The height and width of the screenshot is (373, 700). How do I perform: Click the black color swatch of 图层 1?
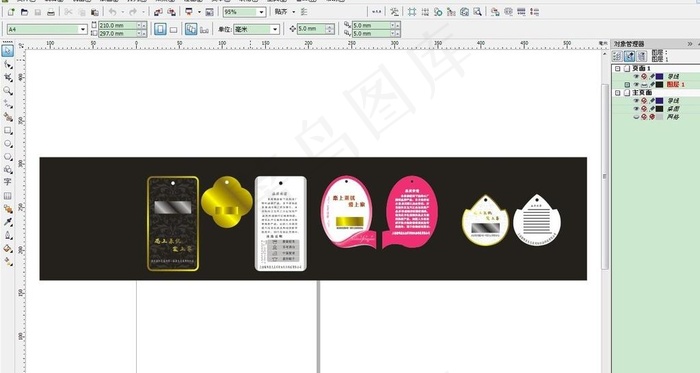pyautogui.click(x=659, y=84)
